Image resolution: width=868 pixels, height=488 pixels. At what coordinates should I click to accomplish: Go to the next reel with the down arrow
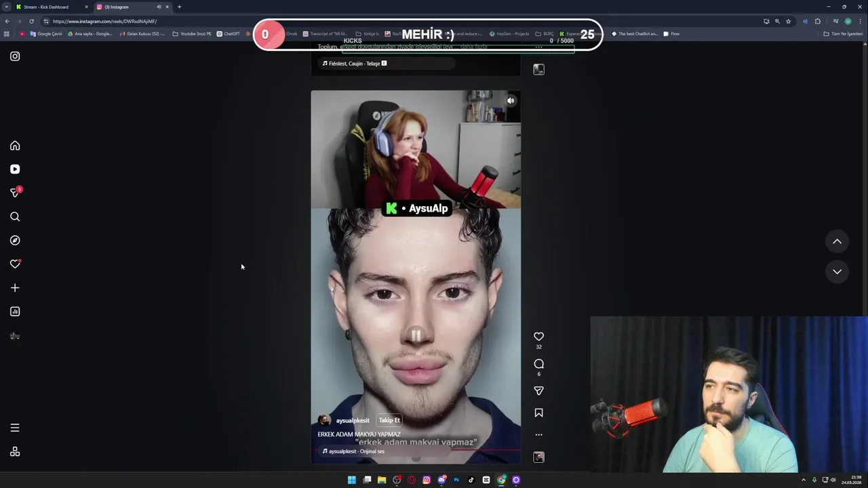837,271
